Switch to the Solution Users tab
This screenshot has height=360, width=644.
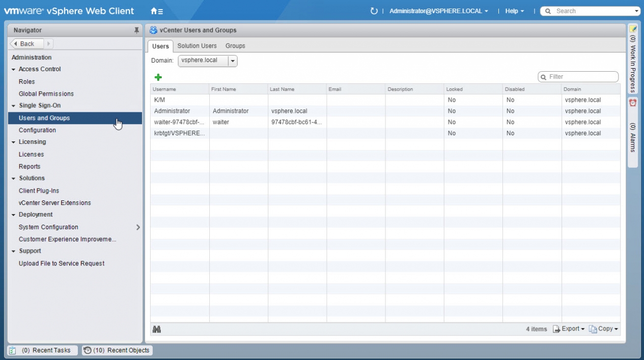197,46
